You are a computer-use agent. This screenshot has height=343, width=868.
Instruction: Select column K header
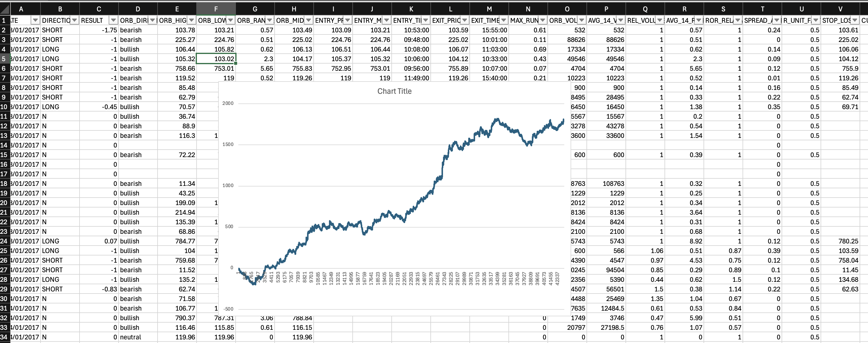[411, 9]
